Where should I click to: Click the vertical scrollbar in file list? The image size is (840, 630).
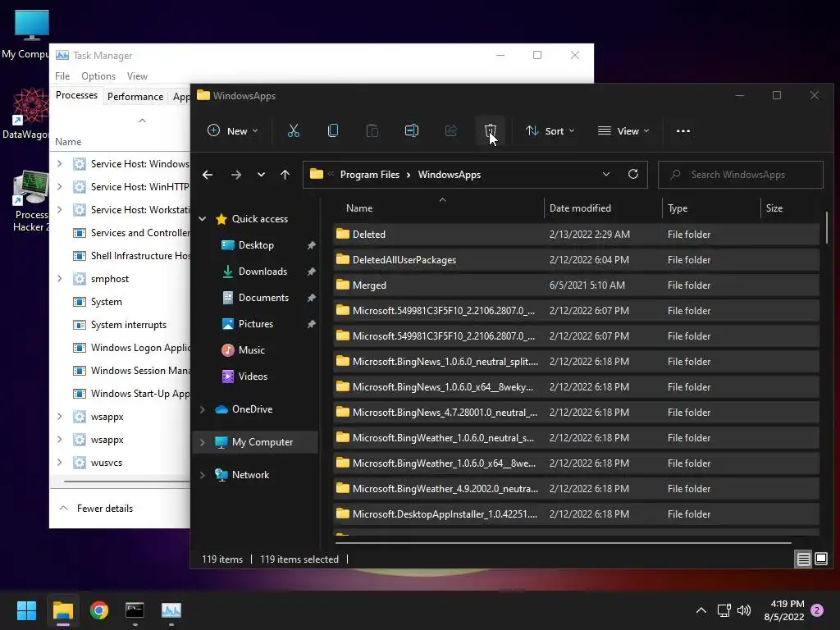tap(827, 228)
